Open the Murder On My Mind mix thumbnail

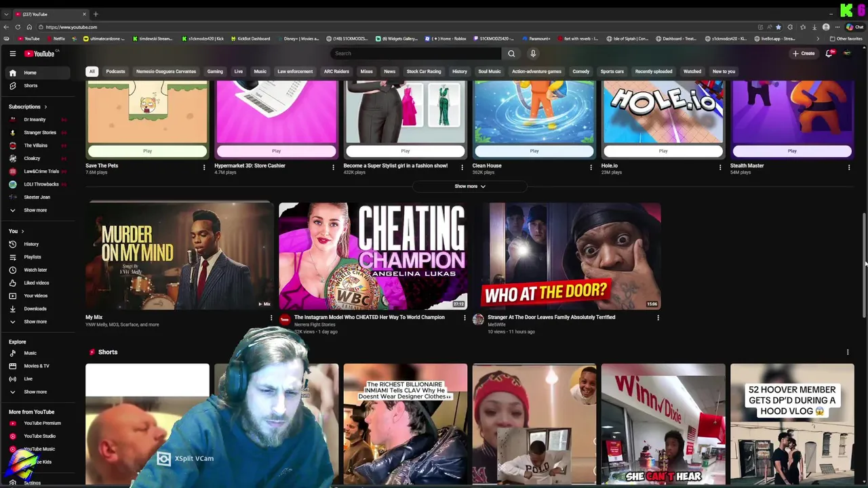(x=179, y=256)
